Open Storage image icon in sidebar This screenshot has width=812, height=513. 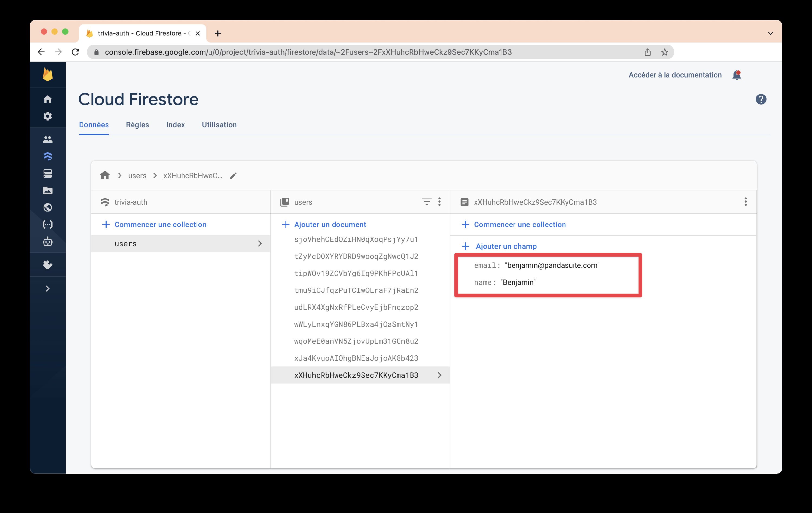[48, 191]
